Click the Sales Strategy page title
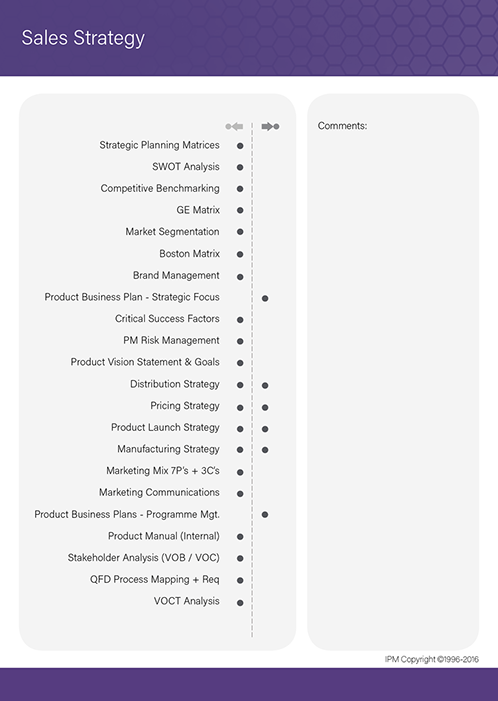The image size is (498, 701). 83,38
